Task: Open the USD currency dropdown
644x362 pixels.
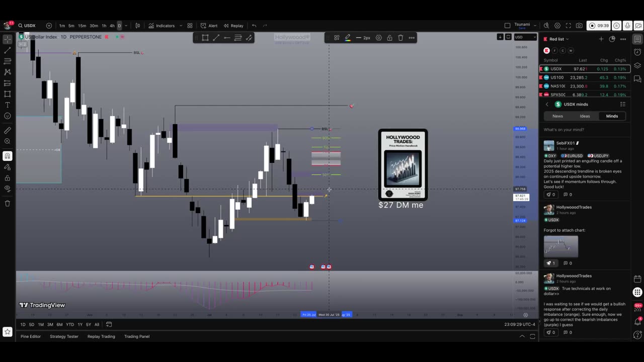Action: [x=525, y=37]
